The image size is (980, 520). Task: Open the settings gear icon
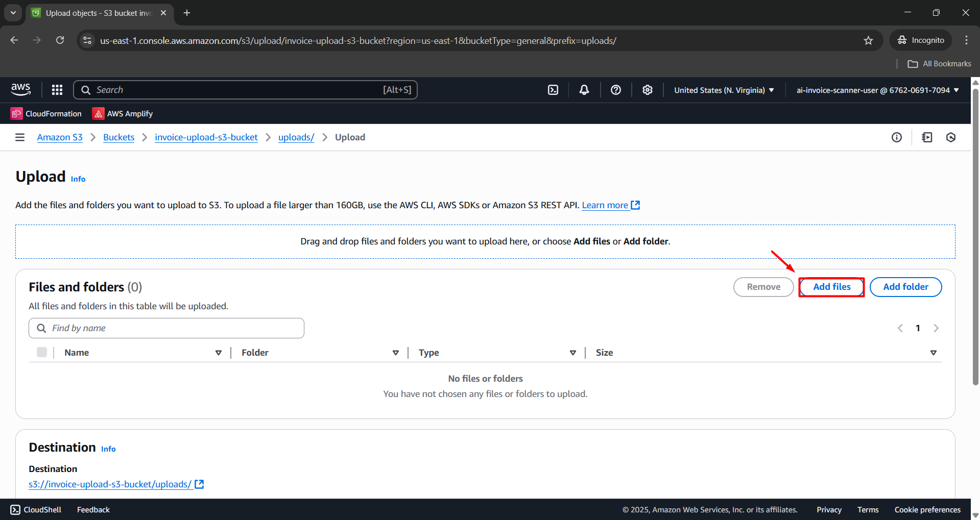[647, 89]
